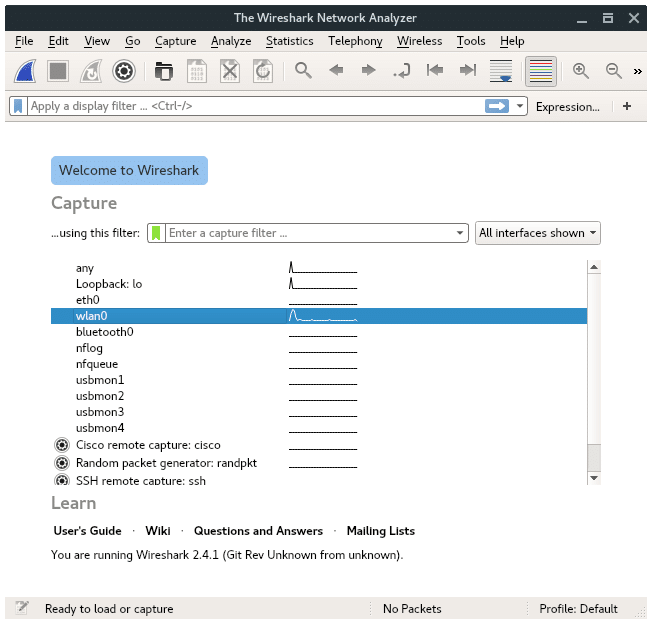Open Mailing Lists link
The width and height of the screenshot is (656, 628).
tap(381, 531)
